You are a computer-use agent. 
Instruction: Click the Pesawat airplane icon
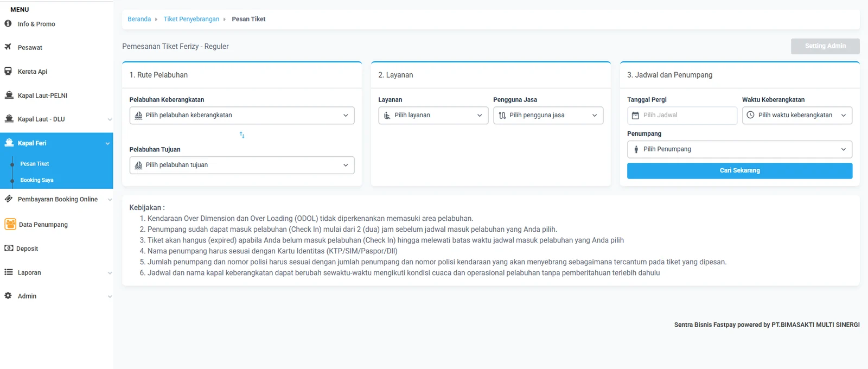(x=8, y=47)
